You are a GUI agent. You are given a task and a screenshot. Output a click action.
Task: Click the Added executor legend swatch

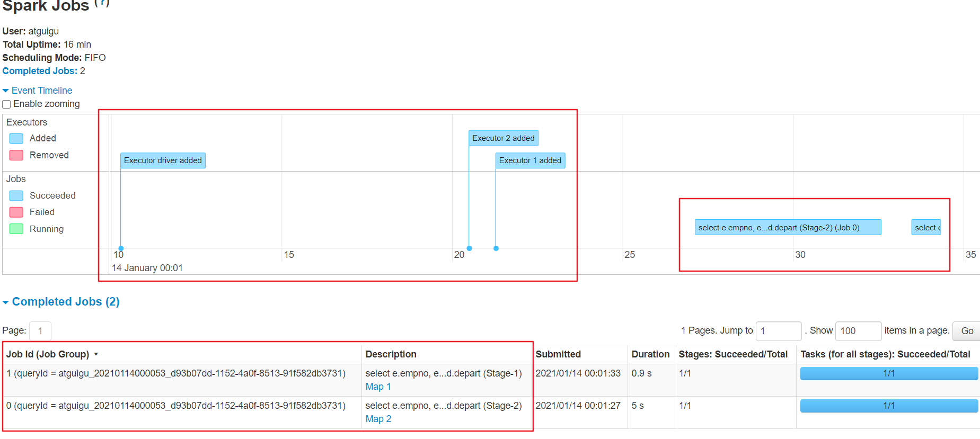tap(16, 139)
